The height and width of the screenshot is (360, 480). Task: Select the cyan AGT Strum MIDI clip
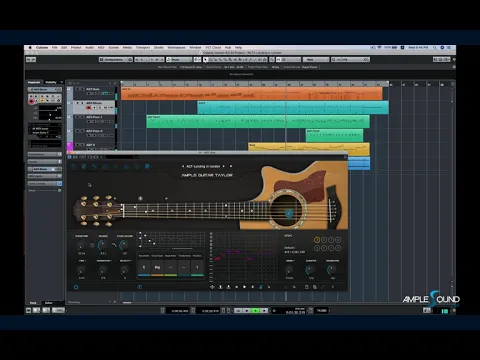pos(293,108)
